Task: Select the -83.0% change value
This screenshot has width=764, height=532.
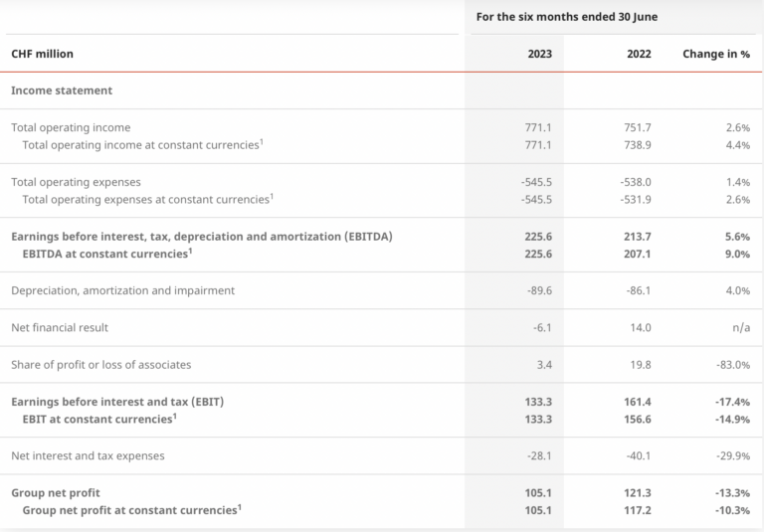Action: 729,364
